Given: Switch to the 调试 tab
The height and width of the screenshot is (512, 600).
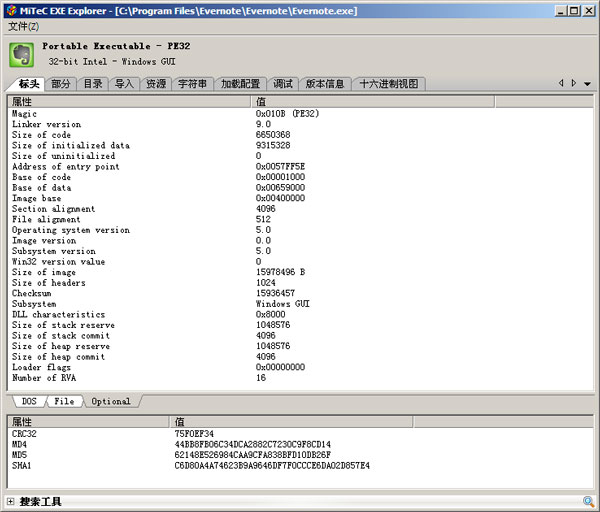Looking at the screenshot, I should [x=282, y=84].
